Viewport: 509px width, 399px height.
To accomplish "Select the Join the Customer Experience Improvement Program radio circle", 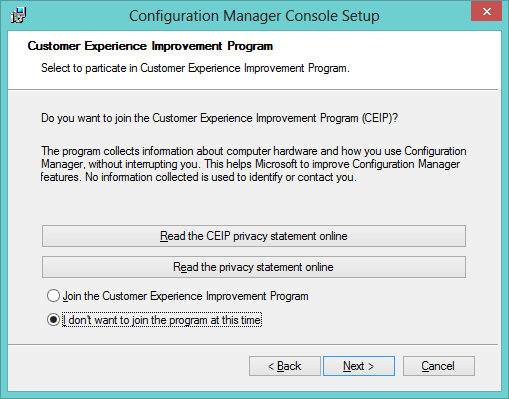I will pyautogui.click(x=53, y=296).
